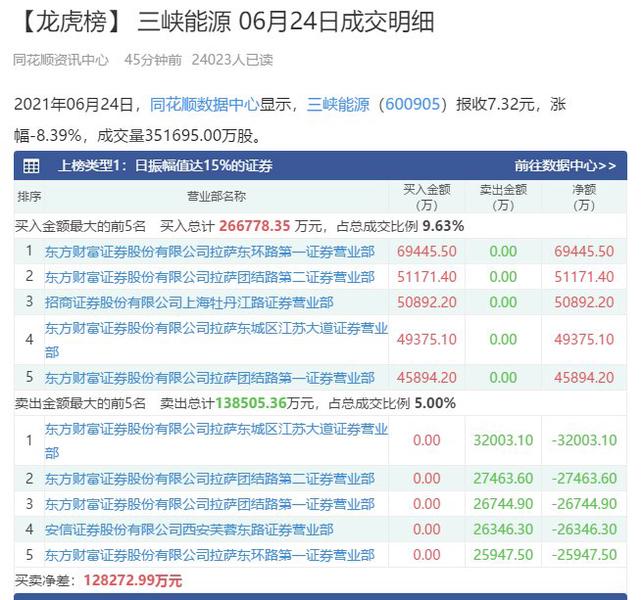
Task: Click the source label 同花顺资讯中心
Action: 61,60
